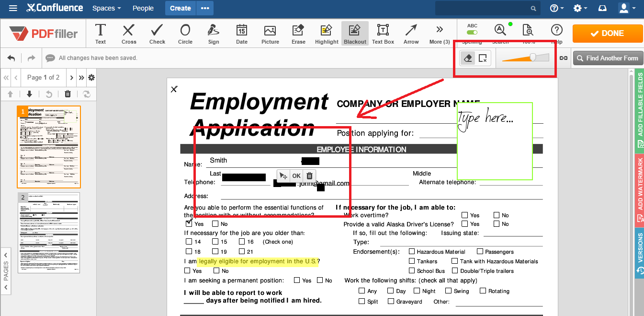Viewport: 644px width, 316px height.
Task: Open PDFfiller Help
Action: 556,33
